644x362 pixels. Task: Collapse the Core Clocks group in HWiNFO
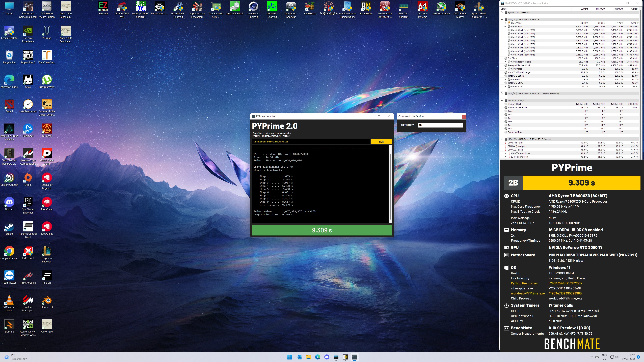(x=505, y=26)
